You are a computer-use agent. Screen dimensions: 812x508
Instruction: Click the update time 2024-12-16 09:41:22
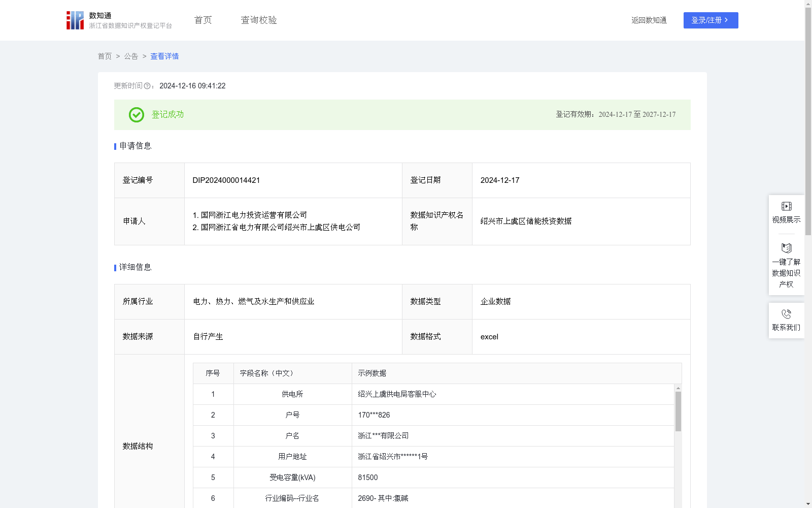coord(192,86)
